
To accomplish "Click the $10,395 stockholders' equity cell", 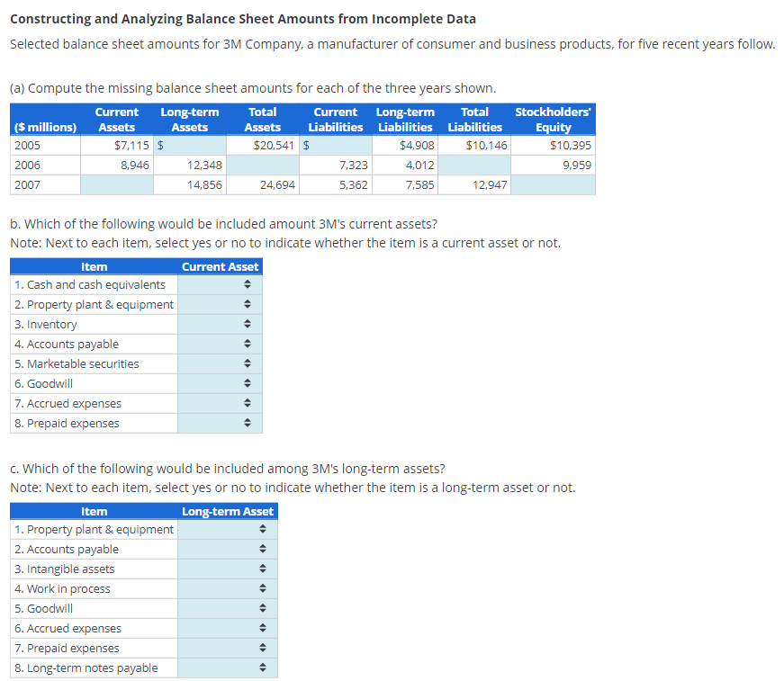I will point(553,146).
